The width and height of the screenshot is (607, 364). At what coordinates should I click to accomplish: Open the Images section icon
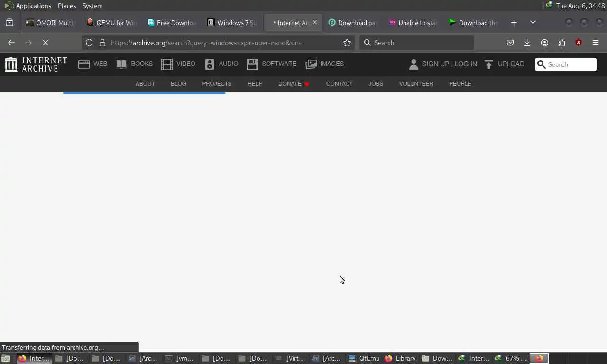[311, 64]
